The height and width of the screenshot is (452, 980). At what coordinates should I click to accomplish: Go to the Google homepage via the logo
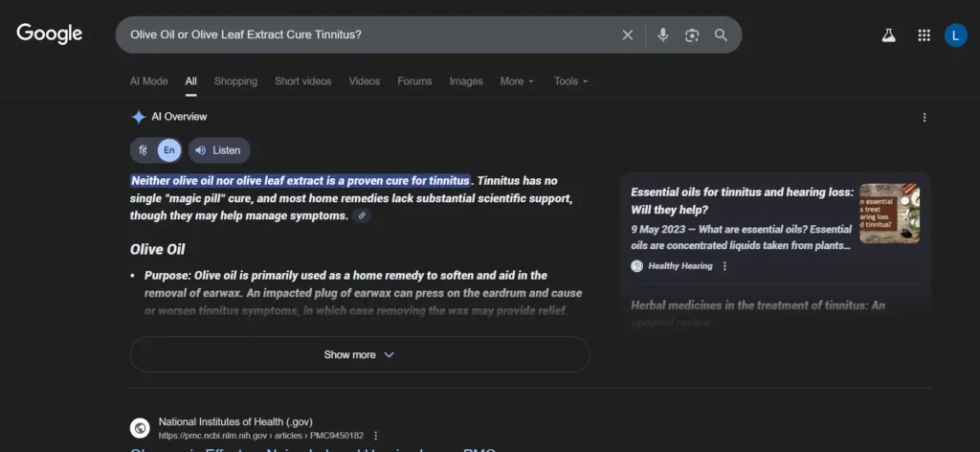[50, 34]
